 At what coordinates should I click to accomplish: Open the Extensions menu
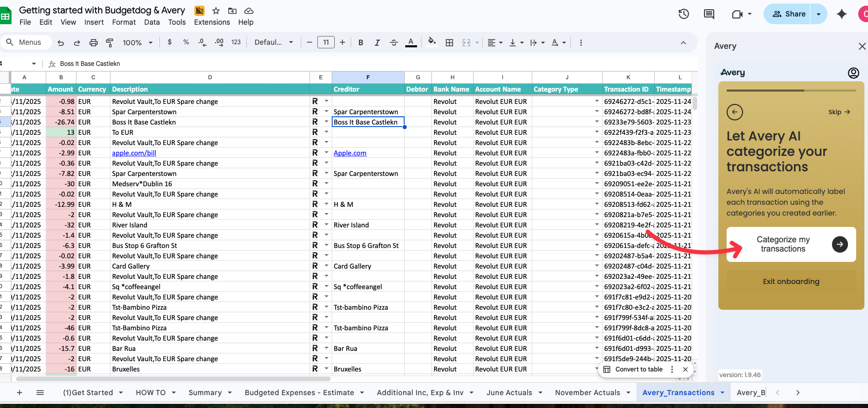pyautogui.click(x=212, y=22)
